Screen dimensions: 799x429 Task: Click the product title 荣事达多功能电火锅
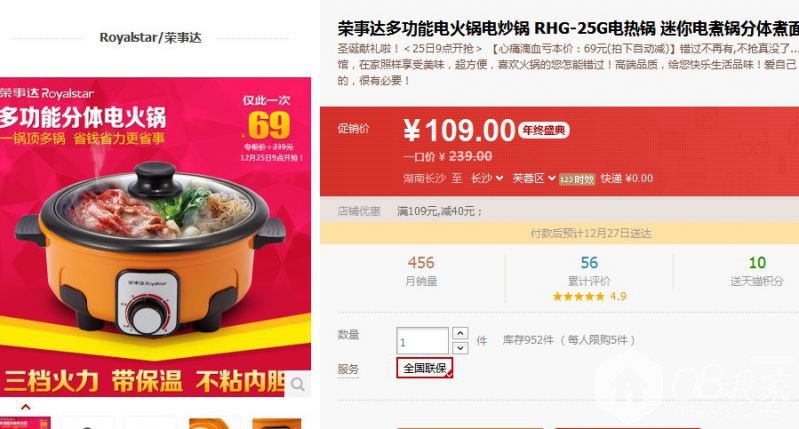[x=568, y=29]
